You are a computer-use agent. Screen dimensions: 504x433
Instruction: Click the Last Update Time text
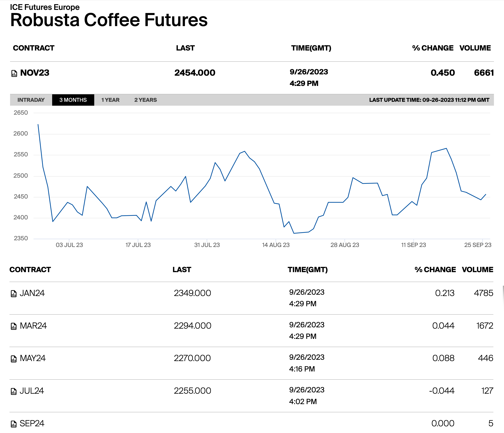point(429,100)
